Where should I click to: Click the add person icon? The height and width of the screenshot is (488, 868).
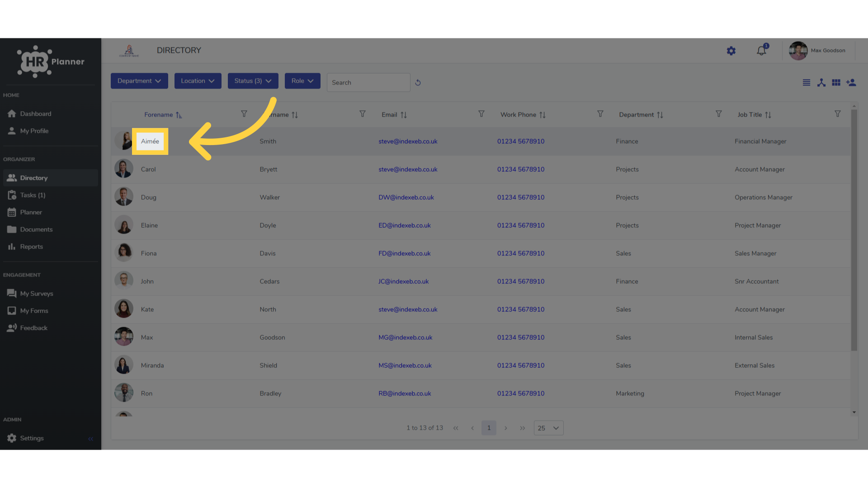click(851, 83)
